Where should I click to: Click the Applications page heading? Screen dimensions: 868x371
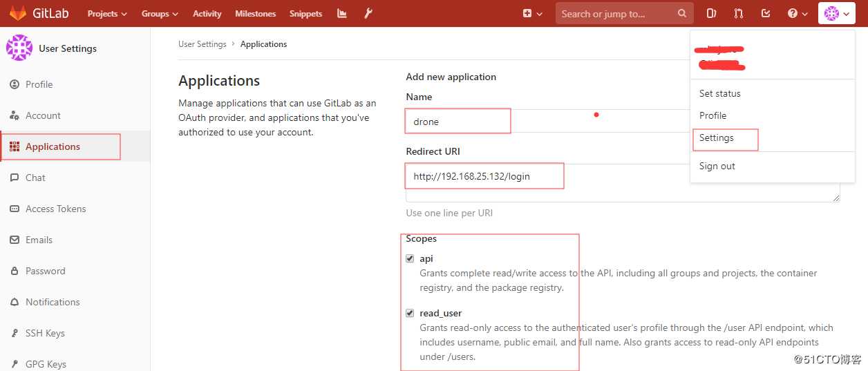pyautogui.click(x=219, y=80)
